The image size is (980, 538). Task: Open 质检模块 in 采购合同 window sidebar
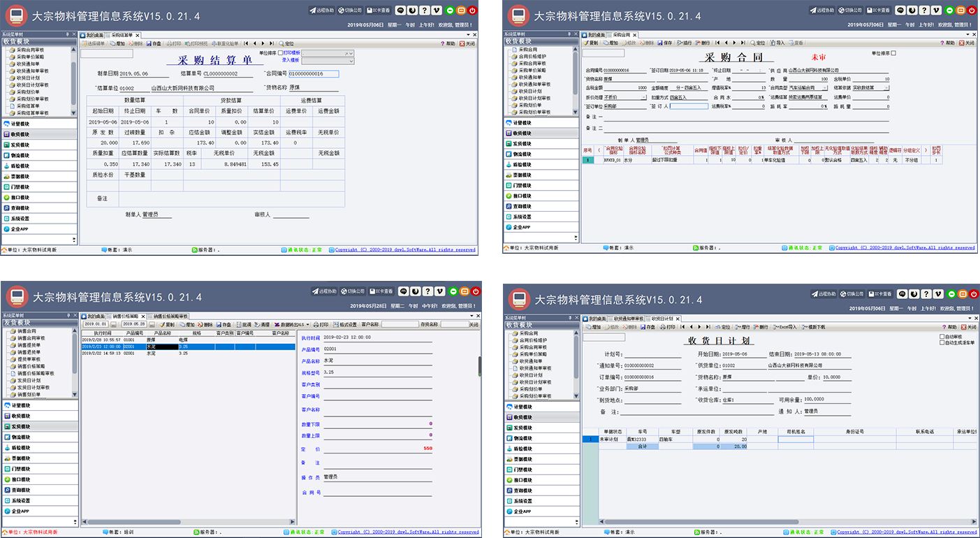pyautogui.click(x=541, y=165)
